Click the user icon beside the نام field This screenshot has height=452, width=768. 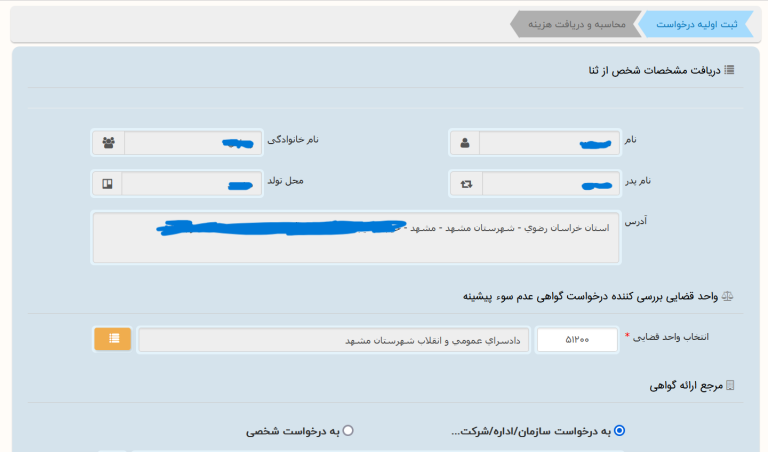[465, 143]
